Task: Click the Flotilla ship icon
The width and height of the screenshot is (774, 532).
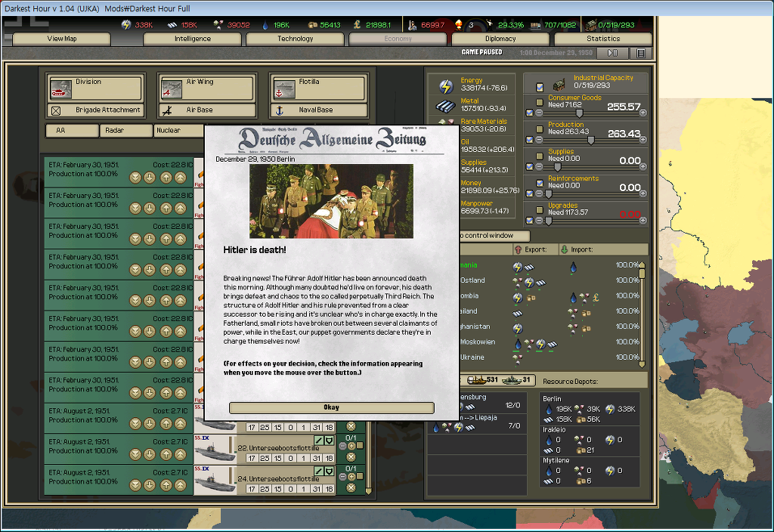Action: pos(283,88)
